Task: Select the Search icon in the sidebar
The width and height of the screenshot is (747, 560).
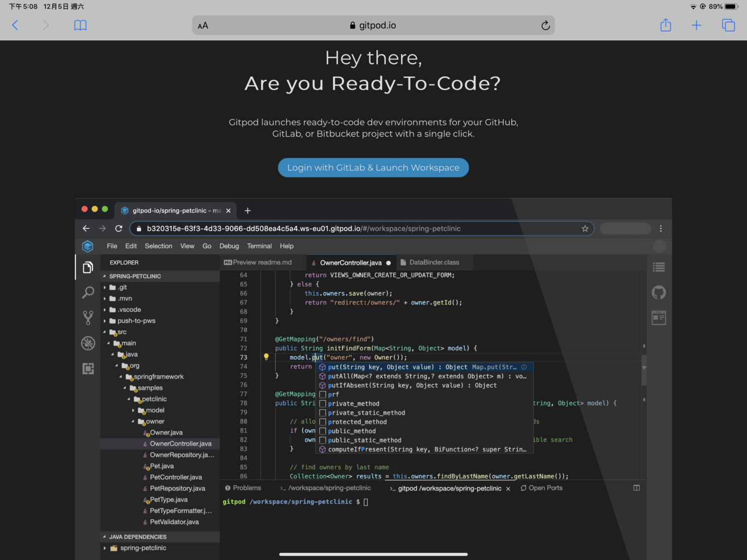Action: [88, 292]
